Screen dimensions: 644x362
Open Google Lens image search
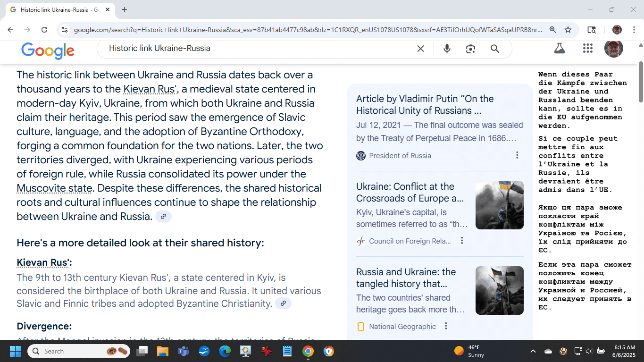[x=470, y=49]
